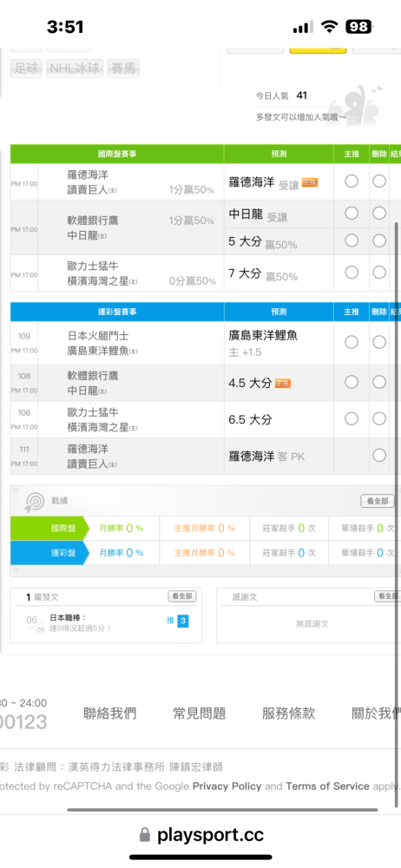Open the Privacy Policy link
The width and height of the screenshot is (401, 868).
coord(227,786)
